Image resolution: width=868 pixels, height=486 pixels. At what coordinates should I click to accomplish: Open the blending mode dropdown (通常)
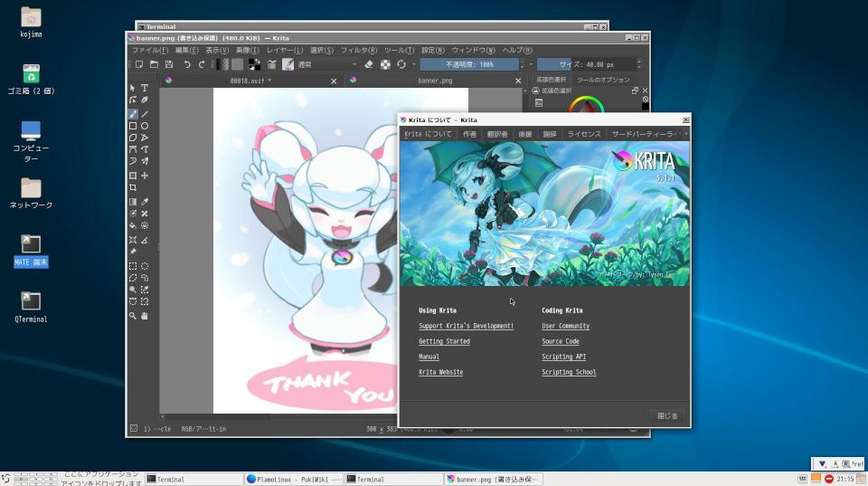pos(327,64)
